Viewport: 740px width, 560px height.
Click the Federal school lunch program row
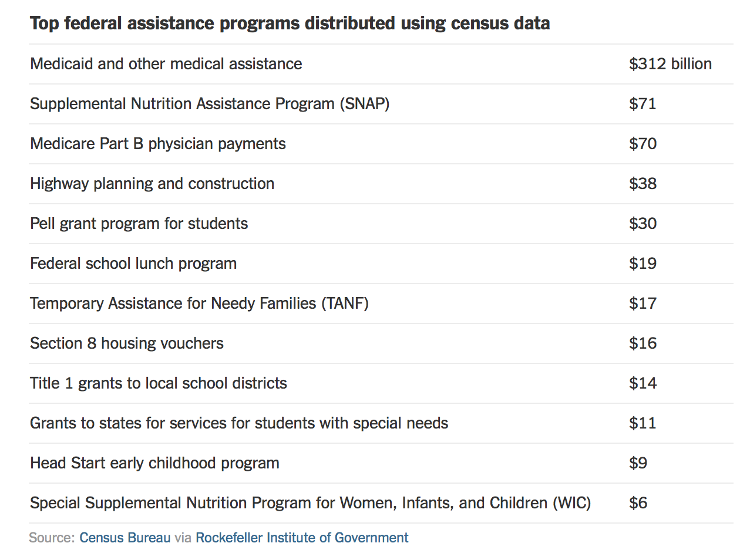tap(133, 264)
